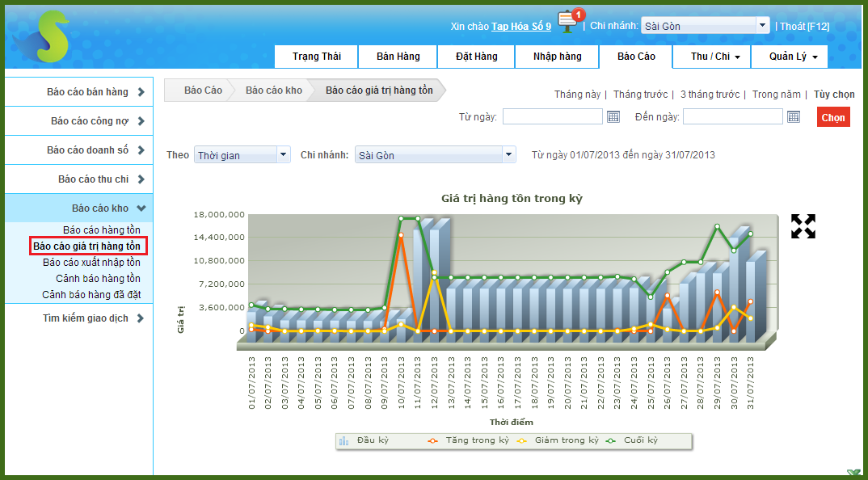
Task: Expand Báo cáo thu chi section
Action: [x=78, y=179]
